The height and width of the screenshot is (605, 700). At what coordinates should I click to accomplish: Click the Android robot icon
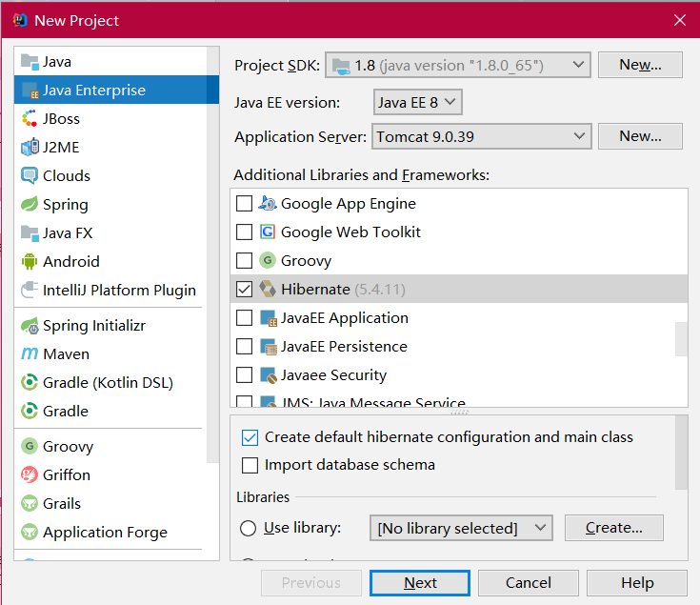tap(30, 262)
